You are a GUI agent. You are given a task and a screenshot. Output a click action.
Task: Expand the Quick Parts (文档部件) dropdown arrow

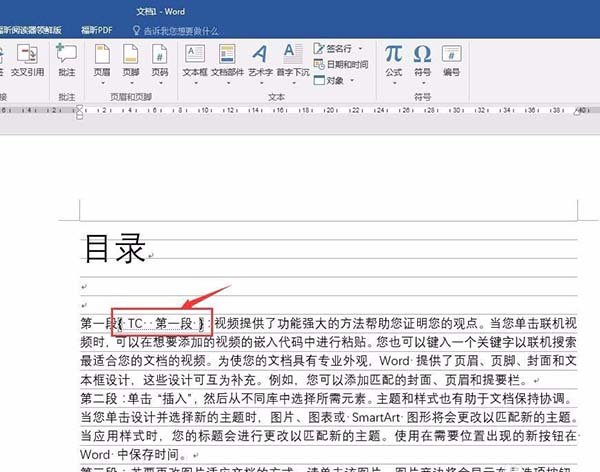click(x=228, y=83)
